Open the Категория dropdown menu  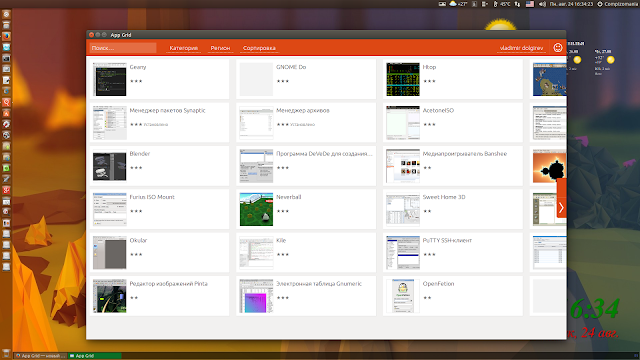(x=183, y=48)
